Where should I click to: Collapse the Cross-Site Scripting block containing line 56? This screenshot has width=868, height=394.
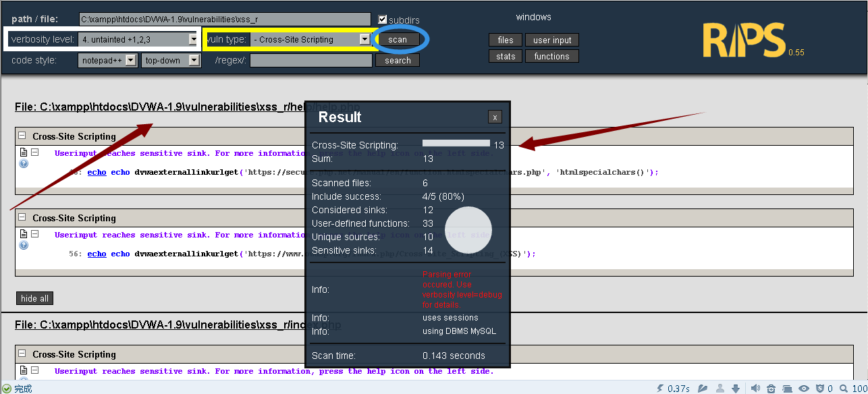coord(22,217)
